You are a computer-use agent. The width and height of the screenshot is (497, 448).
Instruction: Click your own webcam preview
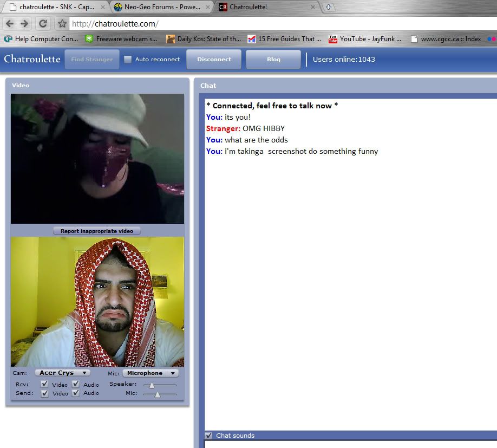pos(97,302)
